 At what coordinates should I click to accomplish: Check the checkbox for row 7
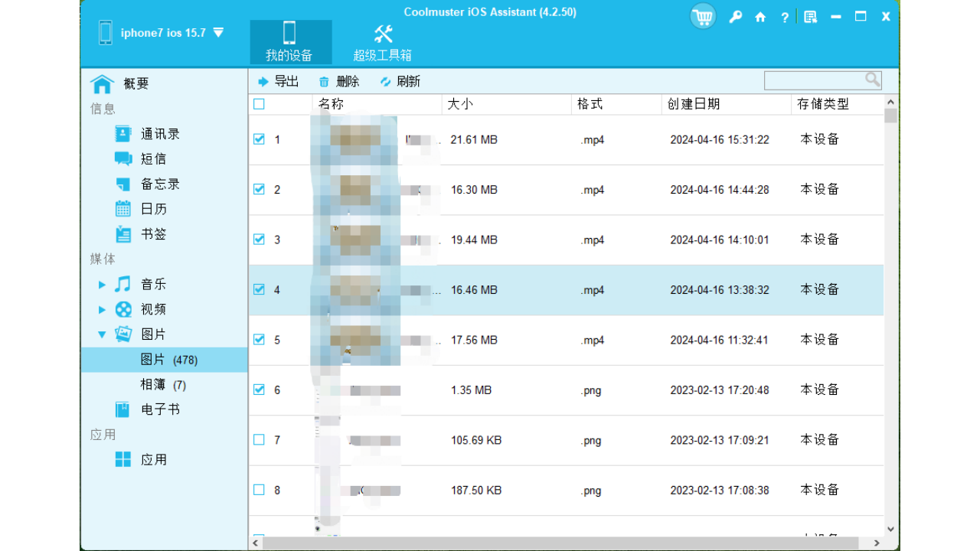click(x=259, y=439)
